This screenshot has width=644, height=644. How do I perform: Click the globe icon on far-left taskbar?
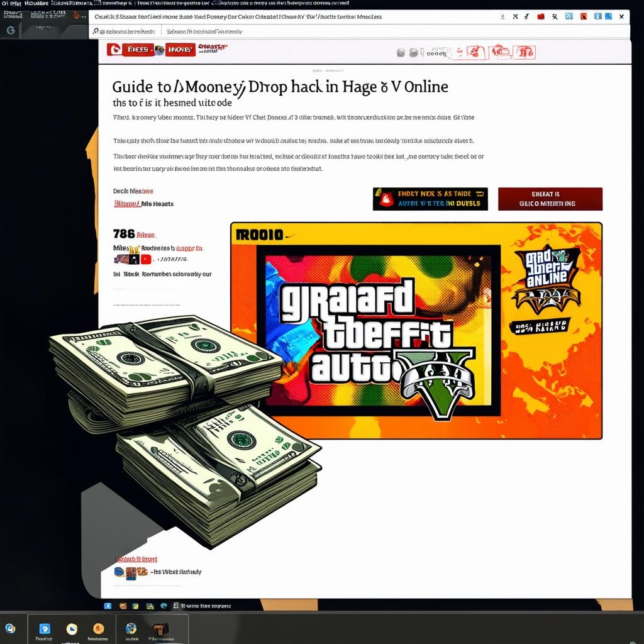click(x=10, y=628)
